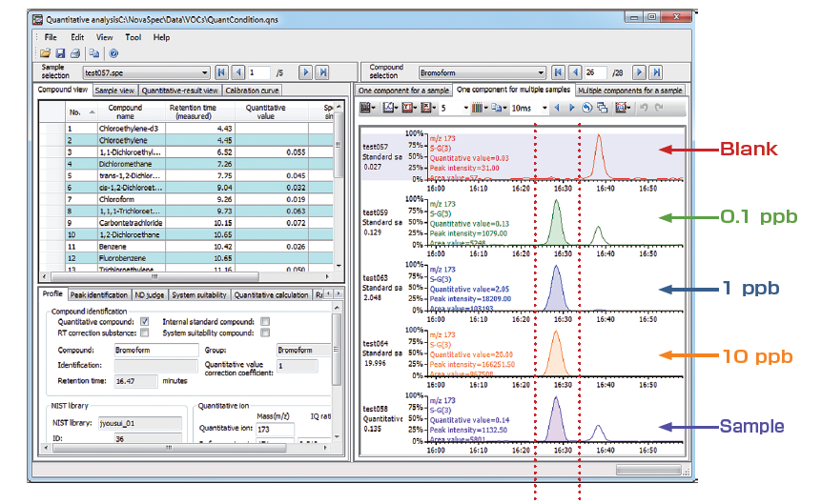Shift chromatogram right with blue arrow
822x504 pixels.
coord(571,108)
